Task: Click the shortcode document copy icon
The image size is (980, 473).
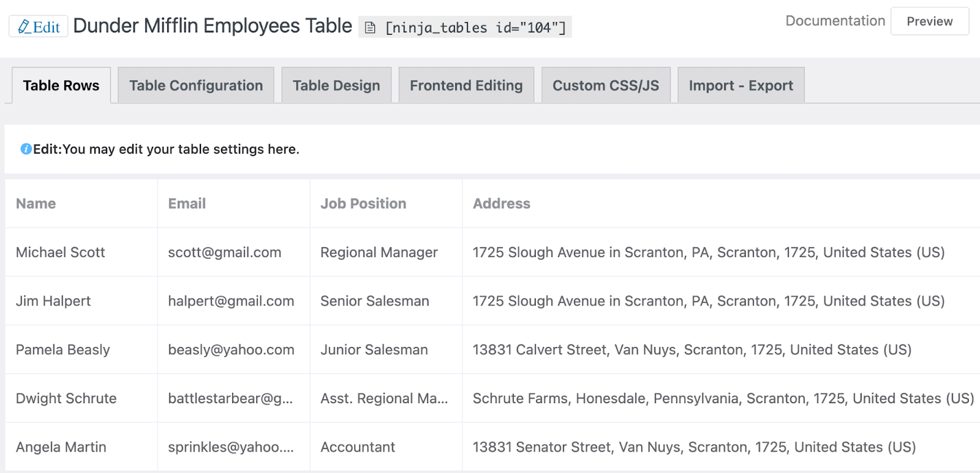Action: 370,28
